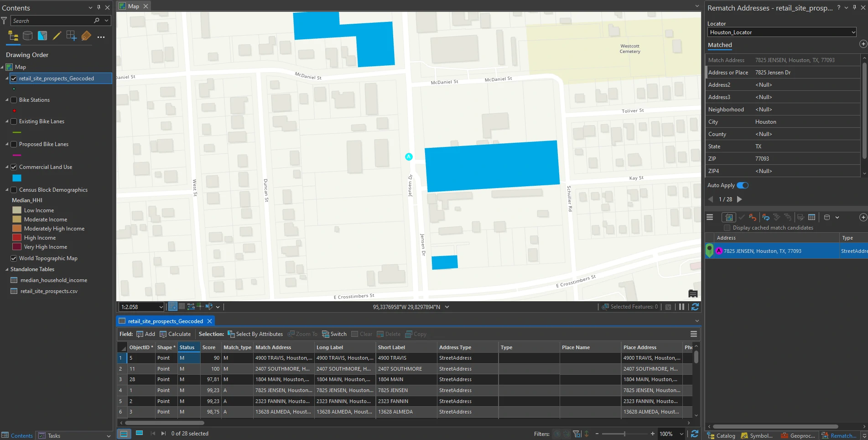
Task: Pause map drawing
Action: tap(681, 307)
